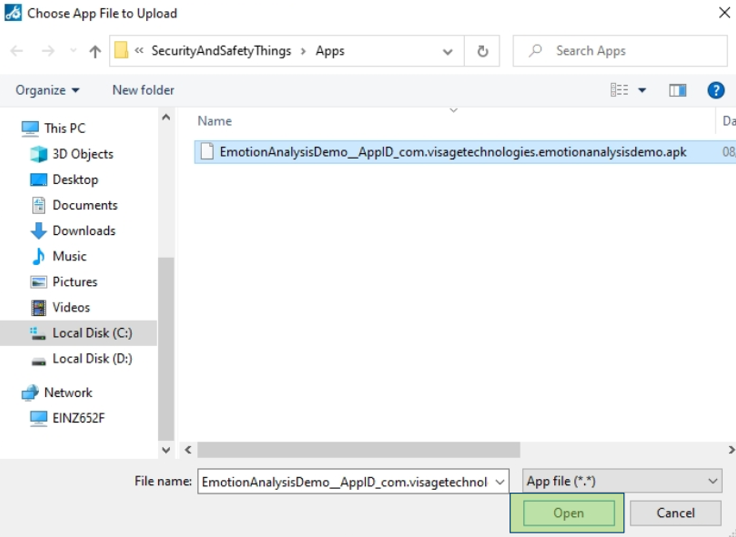Click into the File name field
The width and height of the screenshot is (736, 537).
tap(345, 482)
